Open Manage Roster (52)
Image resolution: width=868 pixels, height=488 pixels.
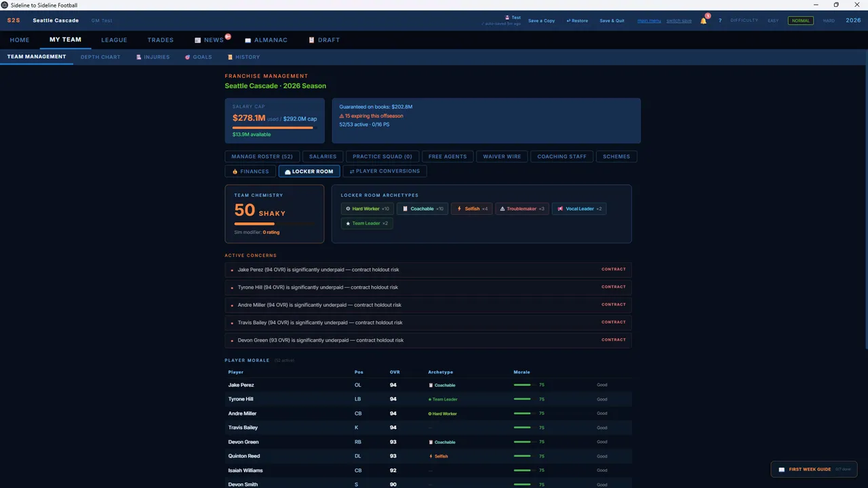262,157
